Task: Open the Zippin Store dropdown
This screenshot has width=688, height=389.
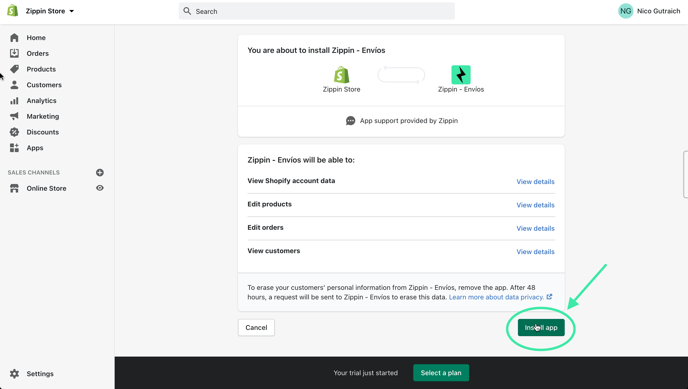Action: (x=50, y=11)
